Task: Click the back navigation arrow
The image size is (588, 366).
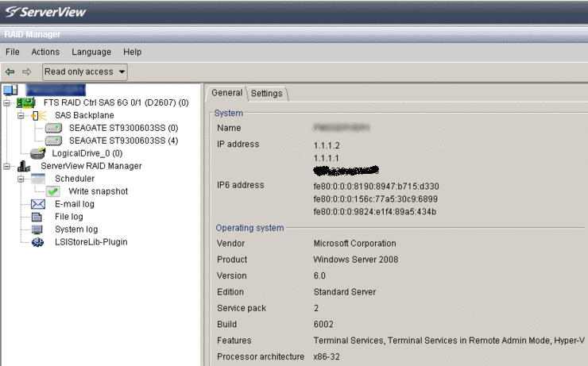Action: pos(10,71)
